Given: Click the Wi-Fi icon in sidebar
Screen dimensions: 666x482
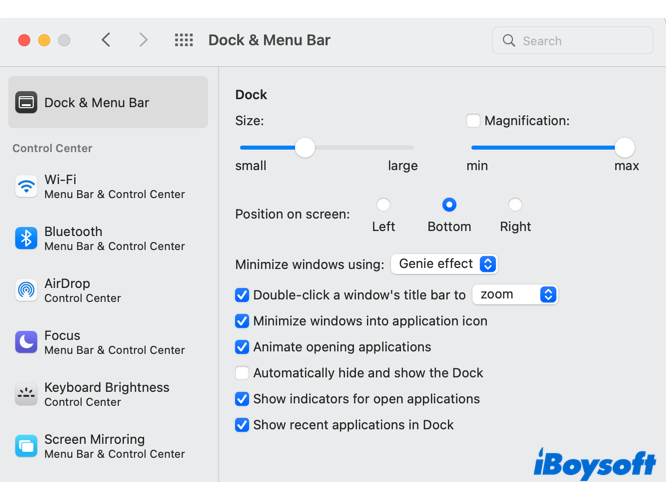Looking at the screenshot, I should click(26, 186).
